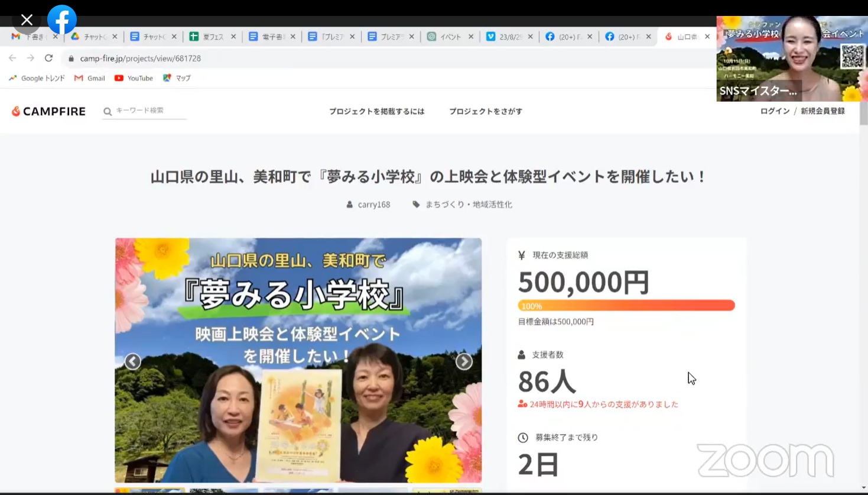This screenshot has width=868, height=495.
Task: Click the 新規会員登録 link
Action: coord(823,111)
